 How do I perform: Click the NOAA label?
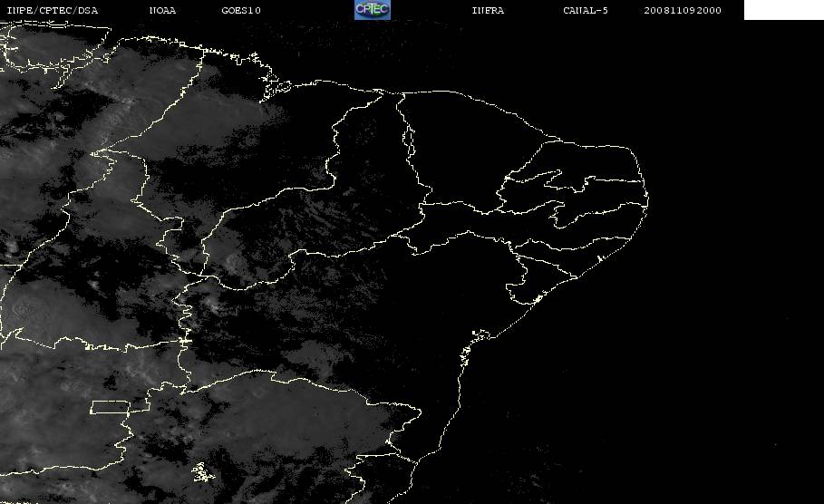[162, 11]
